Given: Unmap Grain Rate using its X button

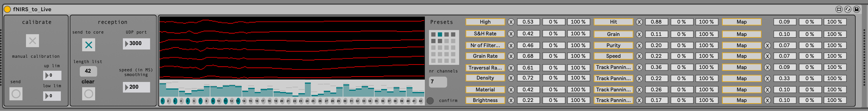Looking at the screenshot, I should pos(511,56).
